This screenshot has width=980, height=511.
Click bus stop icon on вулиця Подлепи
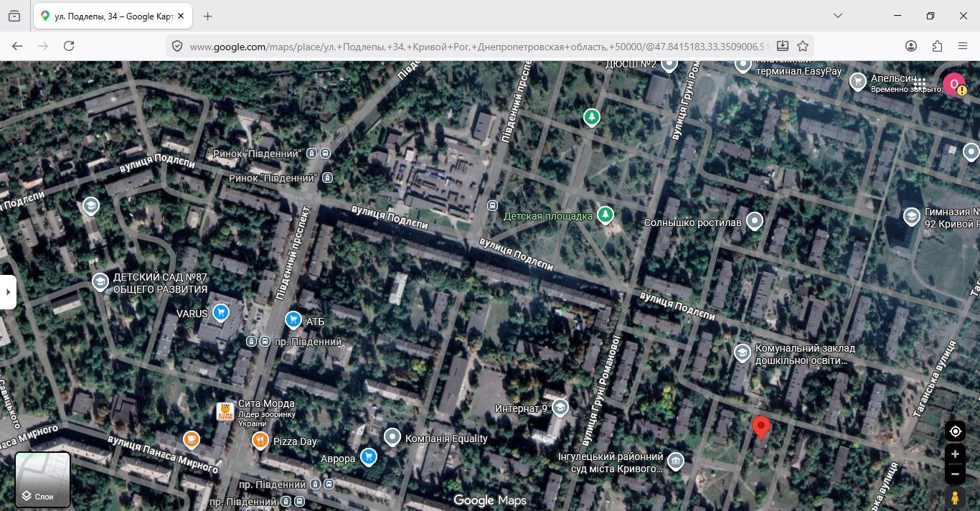[x=492, y=205]
